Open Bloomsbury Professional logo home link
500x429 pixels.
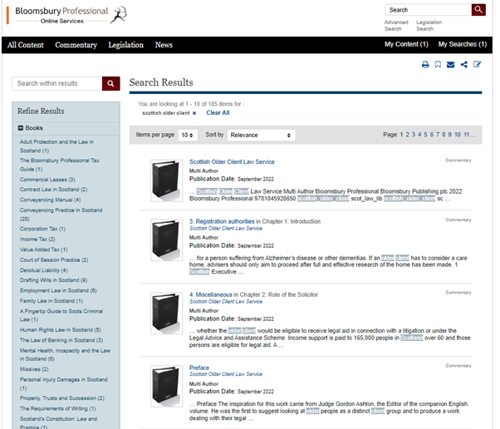[x=71, y=15]
